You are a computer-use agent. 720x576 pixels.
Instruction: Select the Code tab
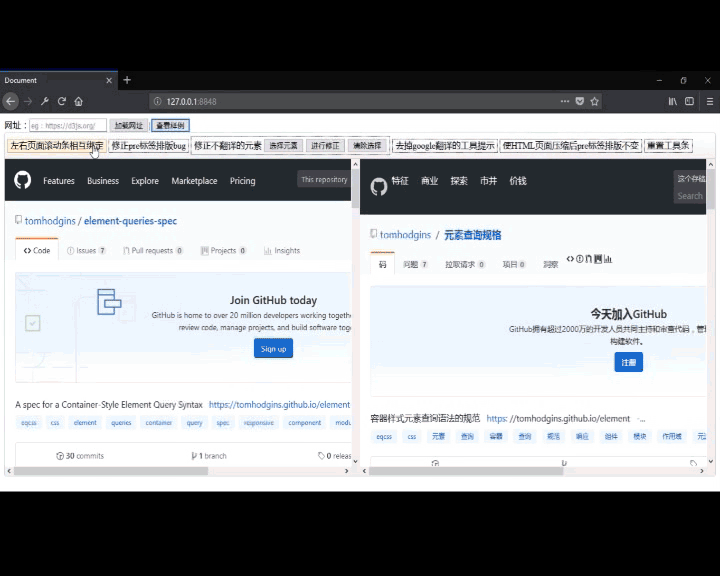(x=37, y=250)
